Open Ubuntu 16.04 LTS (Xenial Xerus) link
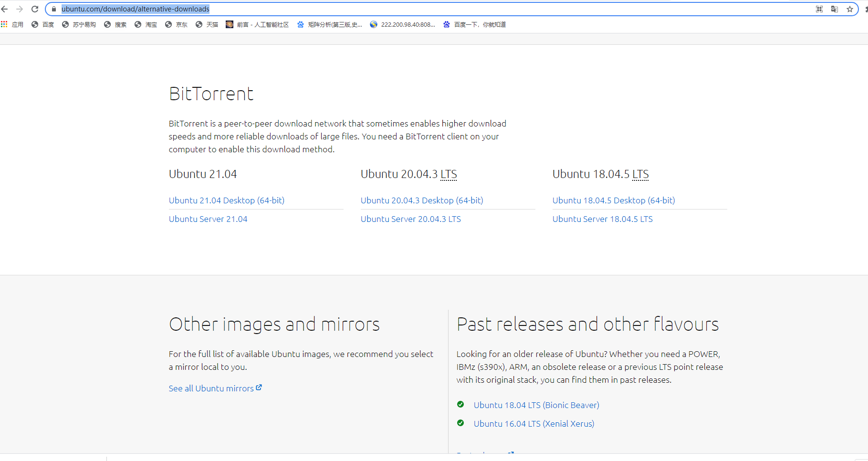Image resolution: width=868 pixels, height=461 pixels. pyautogui.click(x=534, y=424)
